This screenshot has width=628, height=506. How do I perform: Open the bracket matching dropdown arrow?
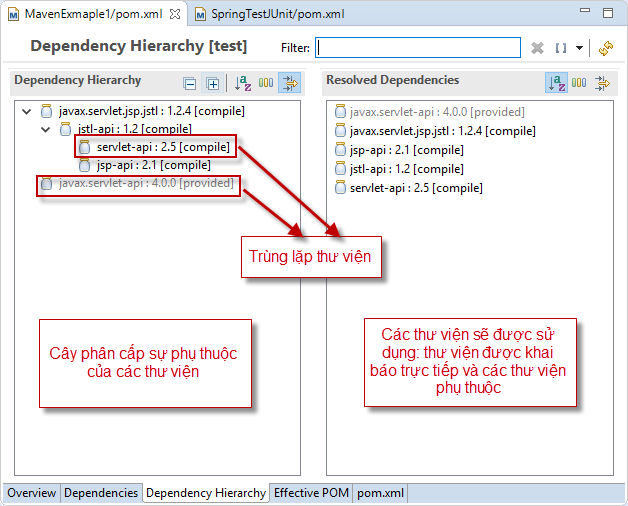click(x=579, y=48)
